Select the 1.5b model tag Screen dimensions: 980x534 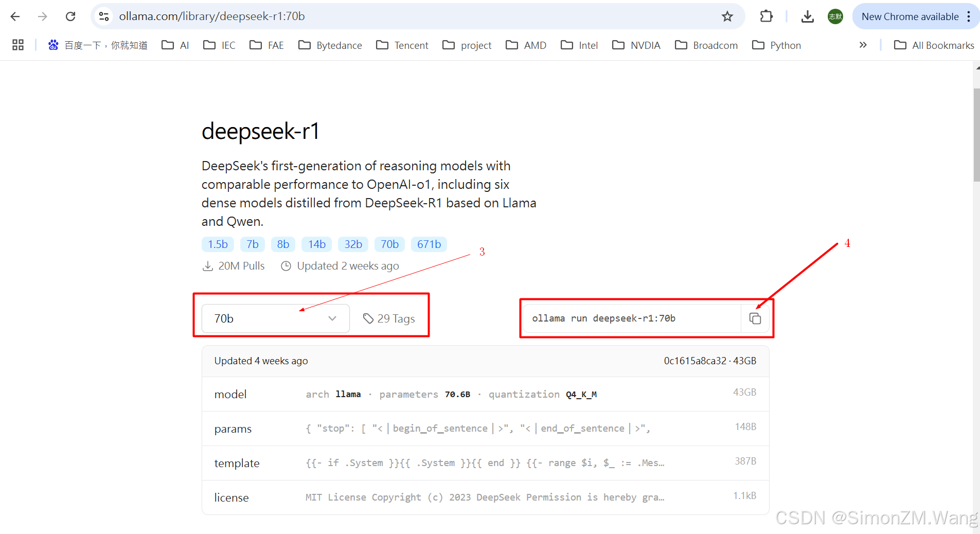click(x=218, y=244)
